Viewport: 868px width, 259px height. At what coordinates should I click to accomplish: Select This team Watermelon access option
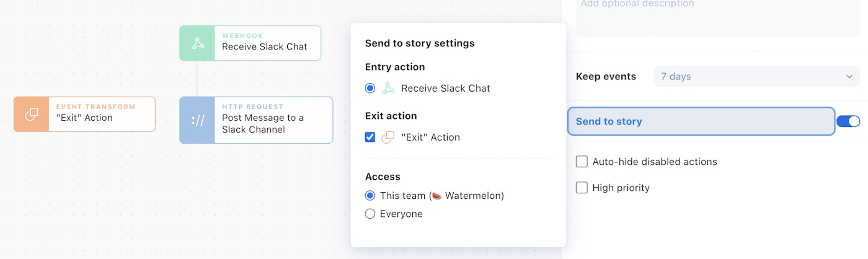click(x=370, y=196)
